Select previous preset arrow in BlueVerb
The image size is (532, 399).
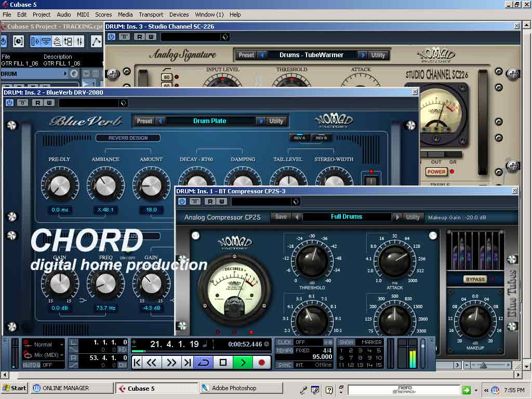(161, 121)
